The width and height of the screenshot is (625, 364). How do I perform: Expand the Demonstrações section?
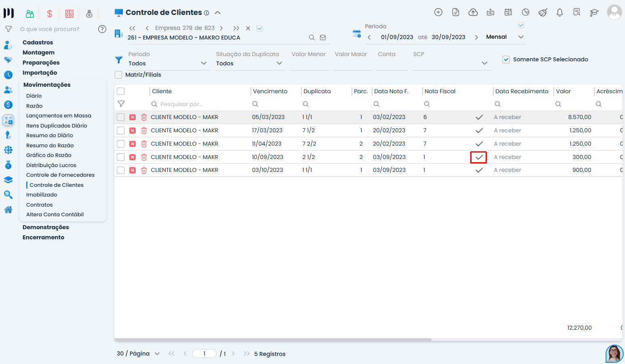(46, 227)
